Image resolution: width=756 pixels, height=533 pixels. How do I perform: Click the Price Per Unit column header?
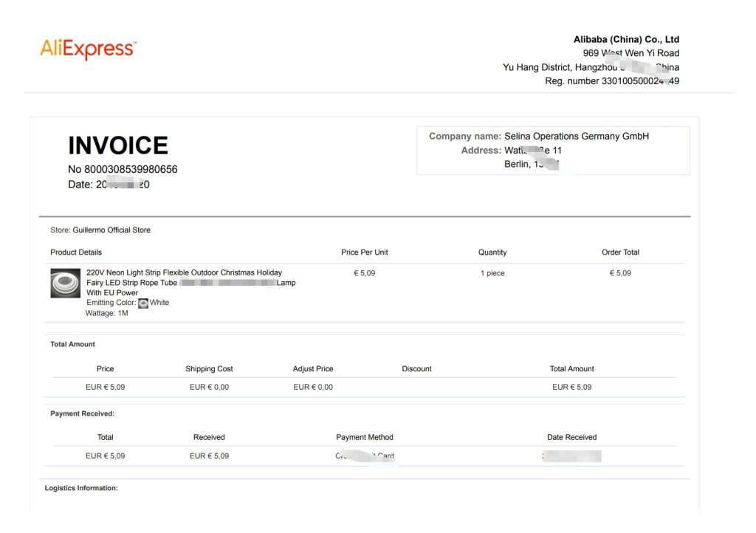click(x=365, y=252)
